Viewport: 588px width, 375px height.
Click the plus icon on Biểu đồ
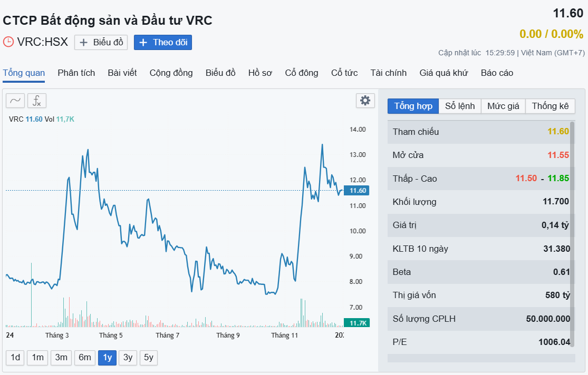point(83,43)
